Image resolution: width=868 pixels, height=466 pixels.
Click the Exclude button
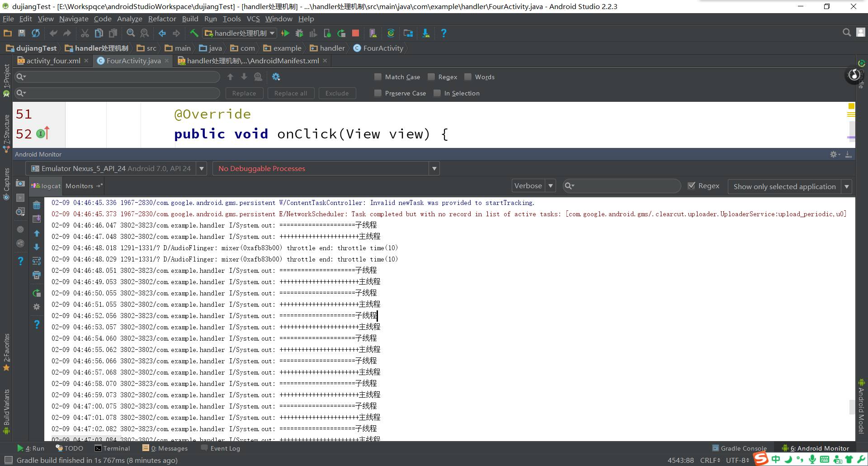(337, 93)
